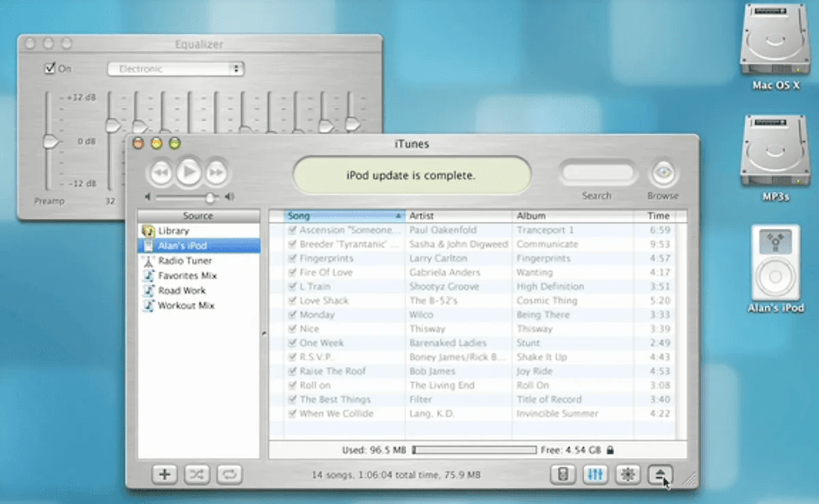Toggle the Equalizer On checkbox
Image resolution: width=819 pixels, height=504 pixels.
(x=50, y=68)
